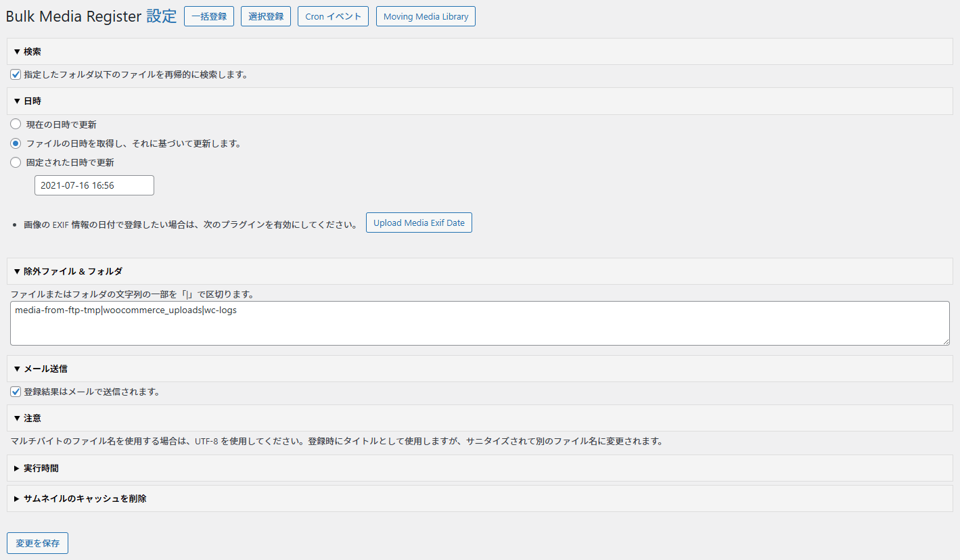Collapse the 注意 section
This screenshot has height=560, width=960.
pos(480,418)
